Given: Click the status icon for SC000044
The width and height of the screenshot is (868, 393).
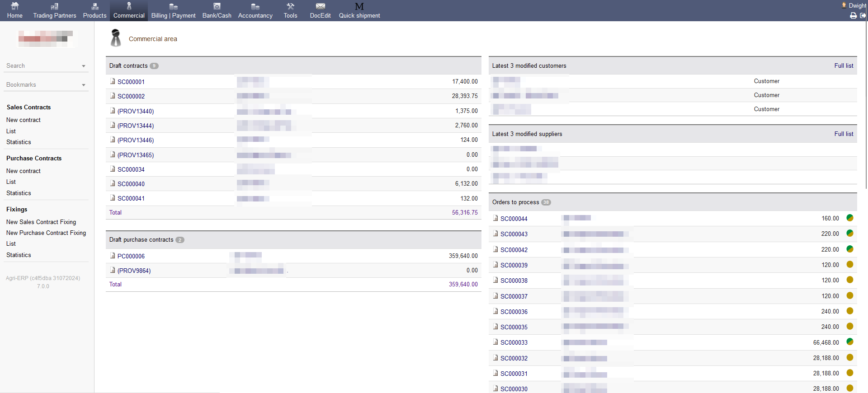Looking at the screenshot, I should [850, 218].
